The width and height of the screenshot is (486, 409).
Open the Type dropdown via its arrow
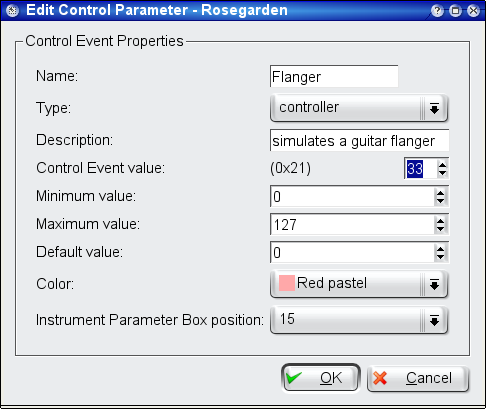434,108
